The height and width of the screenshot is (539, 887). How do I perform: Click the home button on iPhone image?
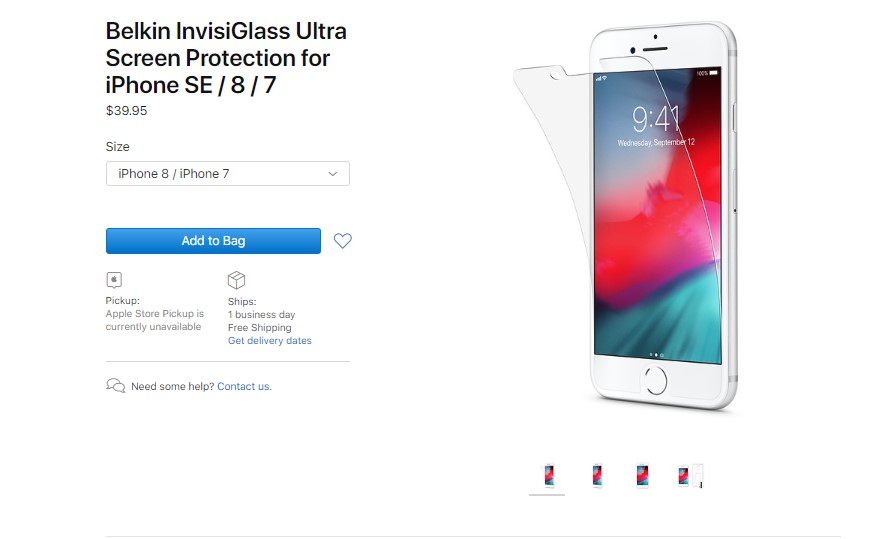point(655,380)
